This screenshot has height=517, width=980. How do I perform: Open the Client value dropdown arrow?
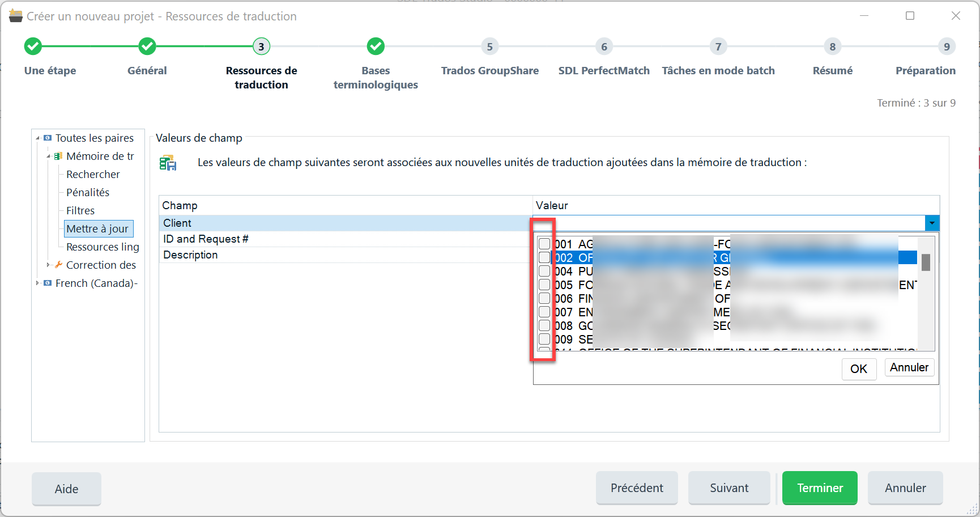[x=932, y=223]
